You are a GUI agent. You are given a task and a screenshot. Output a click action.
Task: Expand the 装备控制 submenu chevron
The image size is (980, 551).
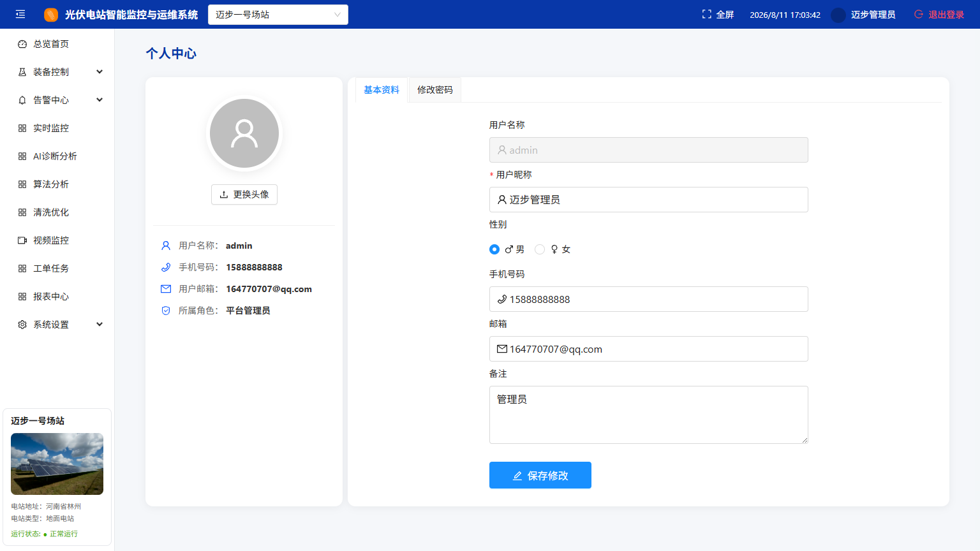pos(100,72)
